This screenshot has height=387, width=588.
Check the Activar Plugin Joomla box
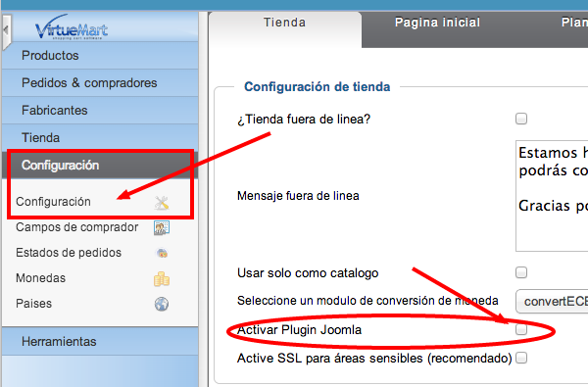(521, 329)
